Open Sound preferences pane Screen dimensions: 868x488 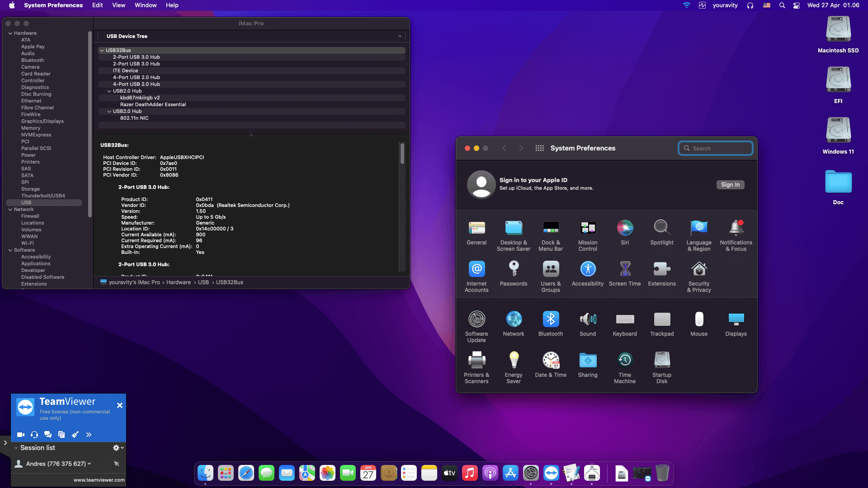pyautogui.click(x=588, y=324)
